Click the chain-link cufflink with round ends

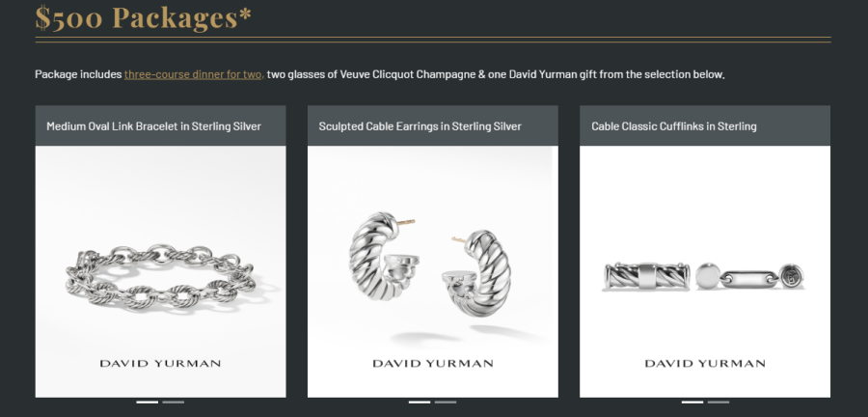tap(750, 276)
